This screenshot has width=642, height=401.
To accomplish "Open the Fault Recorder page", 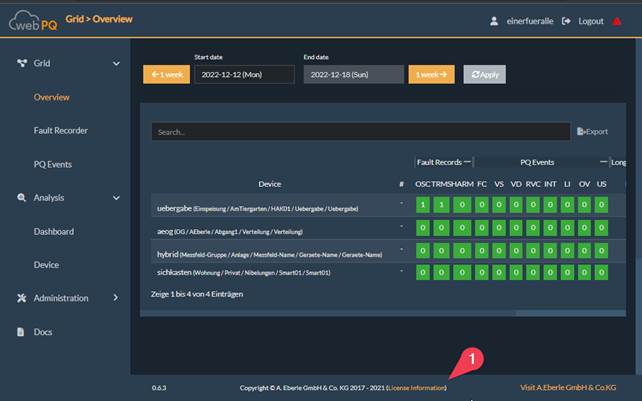I will 61,131.
